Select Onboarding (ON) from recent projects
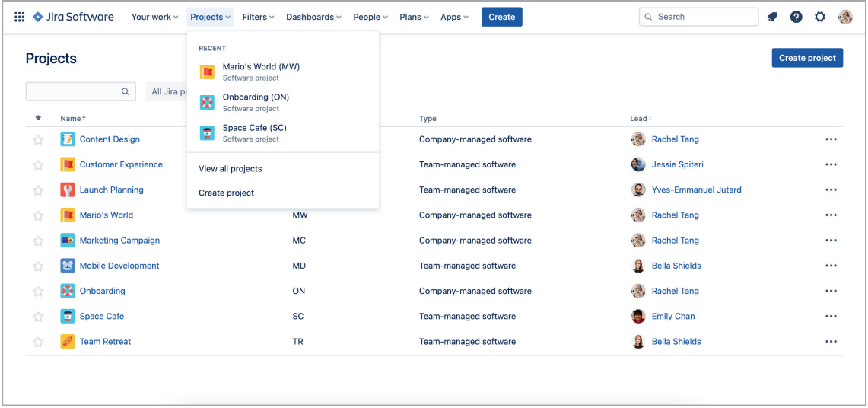 (283, 103)
